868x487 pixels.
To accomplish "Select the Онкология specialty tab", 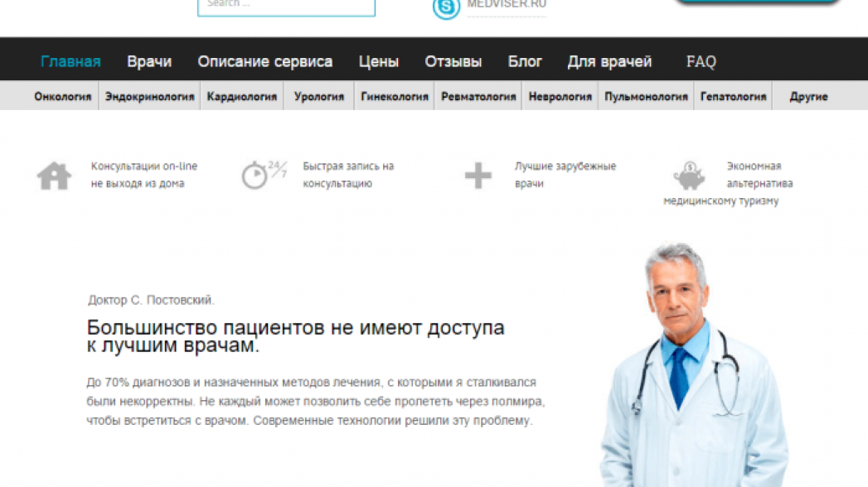I will 62,97.
